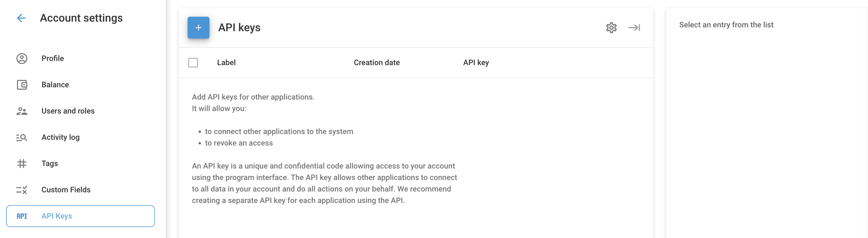This screenshot has width=868, height=238.
Task: Go to the Balance section
Action: coord(55,85)
